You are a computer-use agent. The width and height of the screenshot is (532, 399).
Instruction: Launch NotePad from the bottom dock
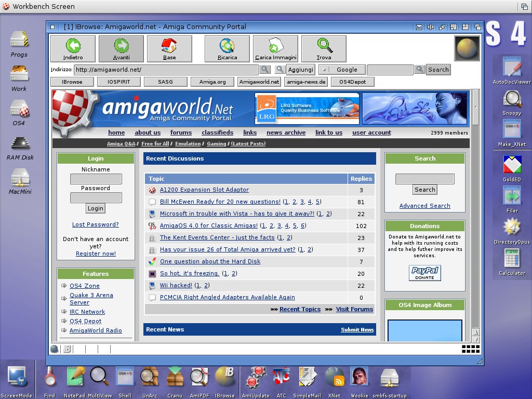point(75,381)
